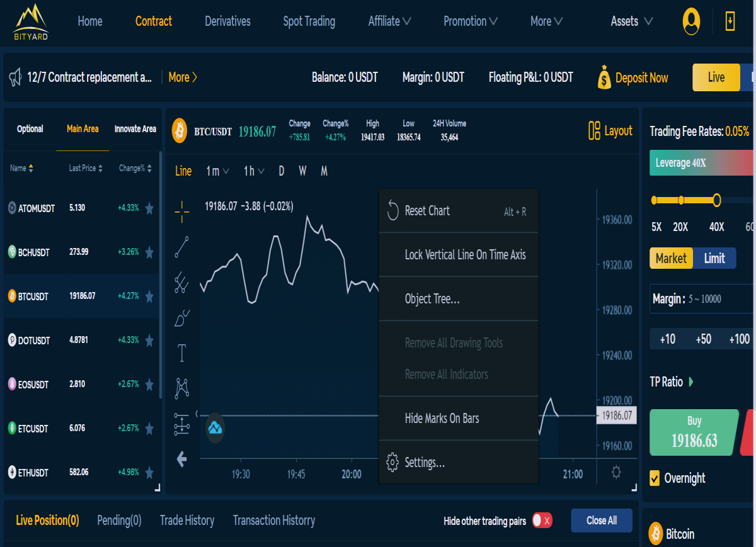
Task: Select the text annotation tool
Action: click(x=181, y=353)
